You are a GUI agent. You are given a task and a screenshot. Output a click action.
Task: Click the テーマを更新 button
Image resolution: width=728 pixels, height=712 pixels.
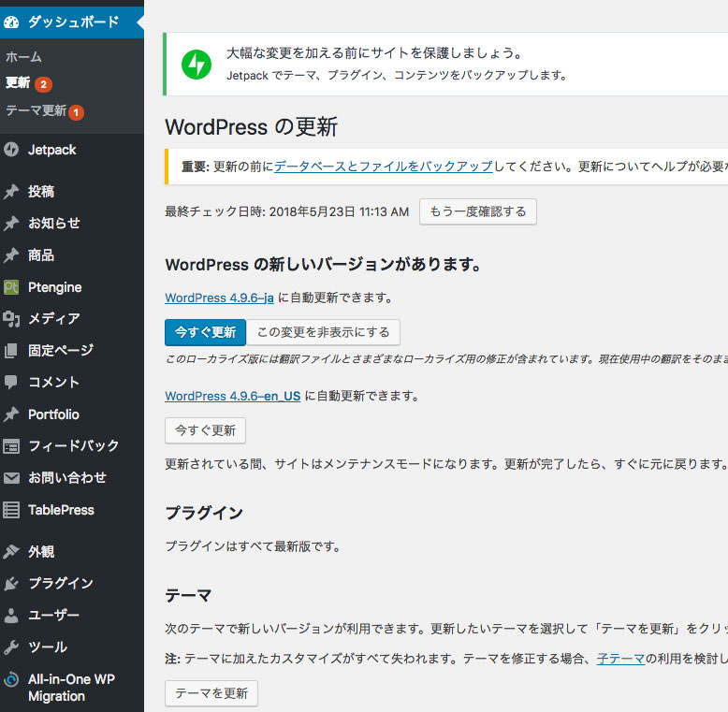211,693
